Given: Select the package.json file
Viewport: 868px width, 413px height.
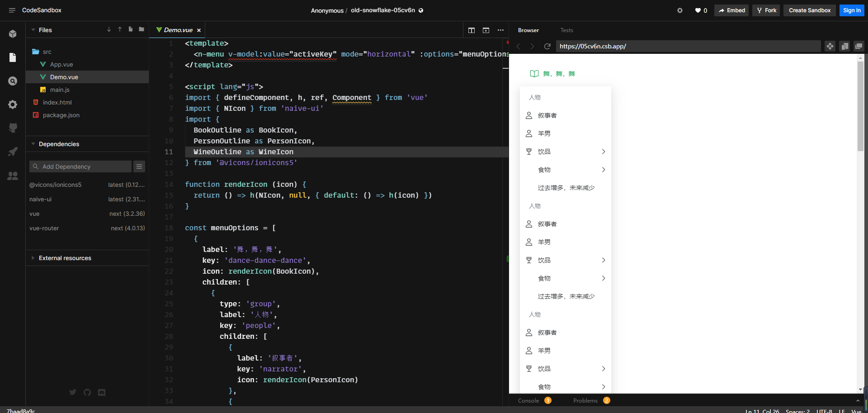Looking at the screenshot, I should (x=60, y=115).
